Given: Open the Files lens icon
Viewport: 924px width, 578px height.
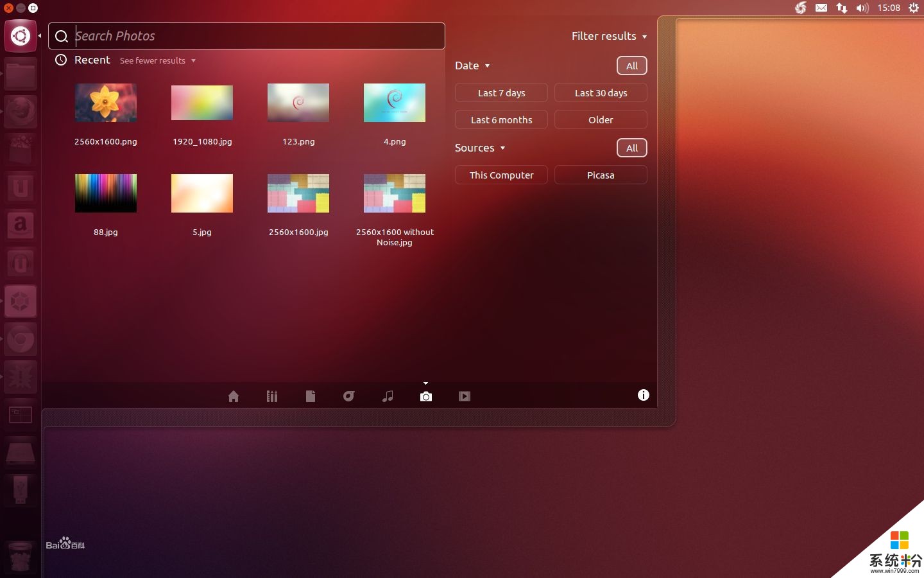Looking at the screenshot, I should click(311, 396).
